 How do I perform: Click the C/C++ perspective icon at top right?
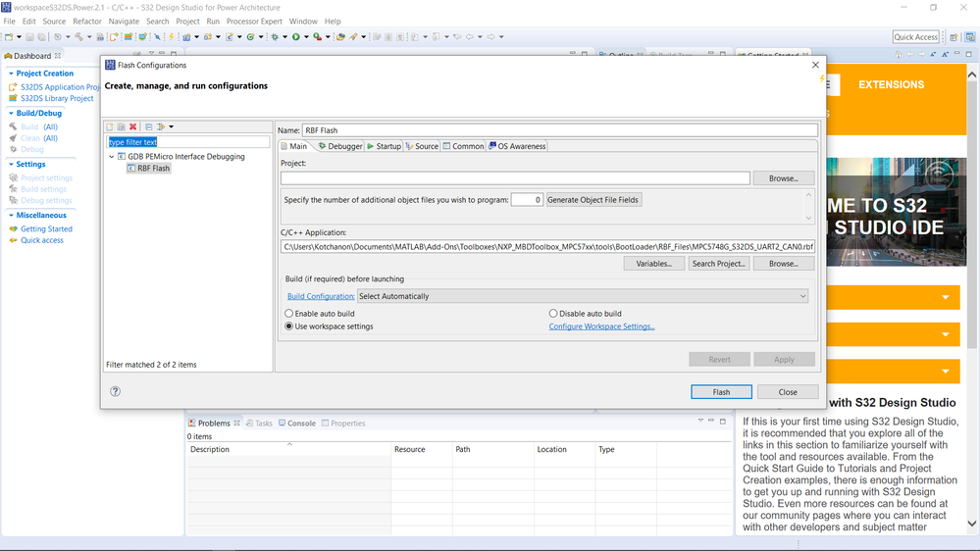(970, 37)
